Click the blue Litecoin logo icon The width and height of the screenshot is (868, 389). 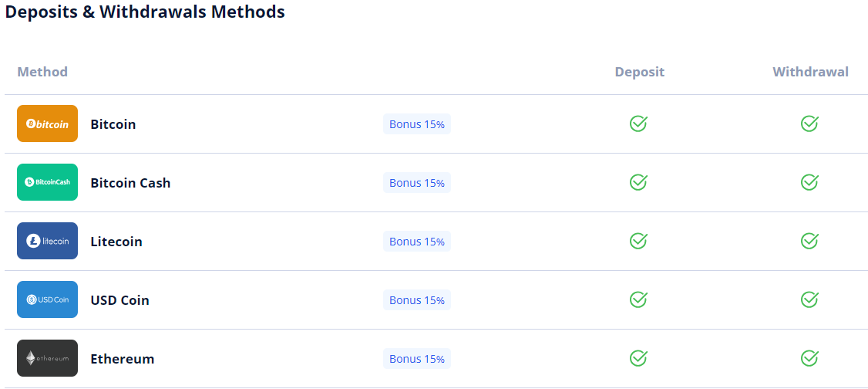coord(48,241)
